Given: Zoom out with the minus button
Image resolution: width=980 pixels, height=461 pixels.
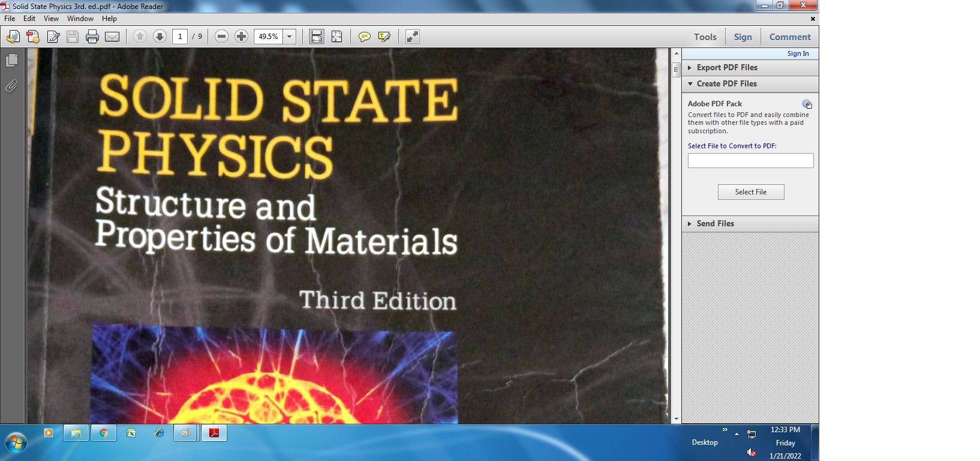Looking at the screenshot, I should (221, 37).
